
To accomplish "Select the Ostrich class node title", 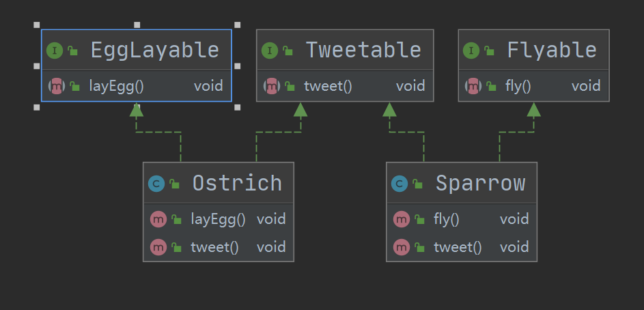I will tap(236, 183).
